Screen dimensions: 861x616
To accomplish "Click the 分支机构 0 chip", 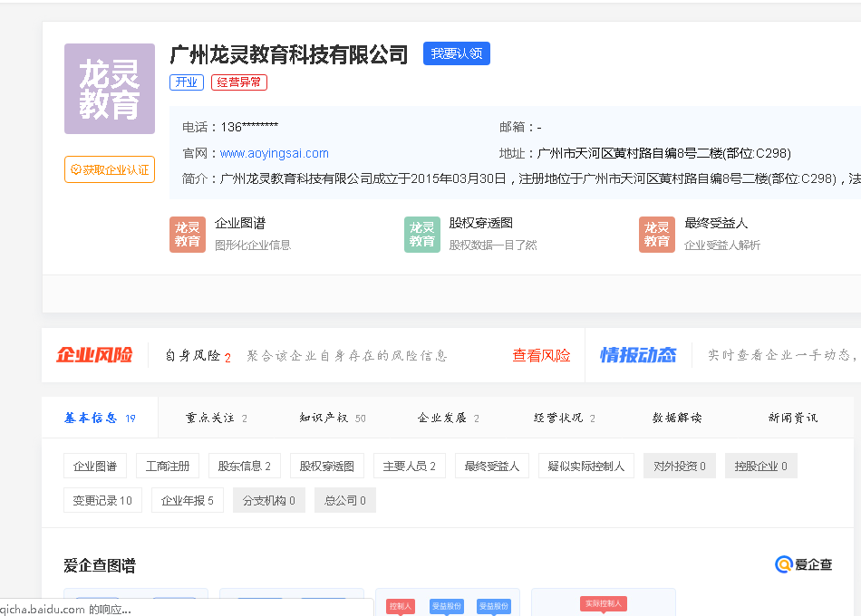I will pyautogui.click(x=269, y=500).
